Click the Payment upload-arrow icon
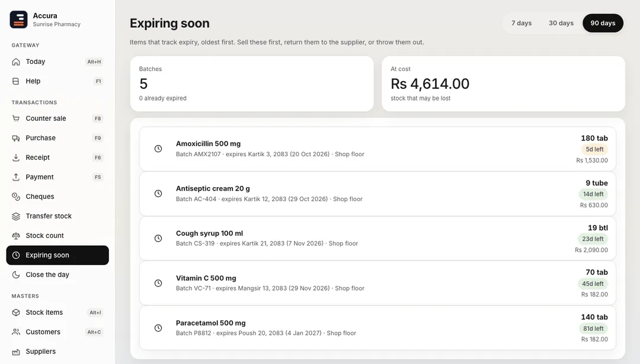The image size is (640, 364). pyautogui.click(x=16, y=177)
